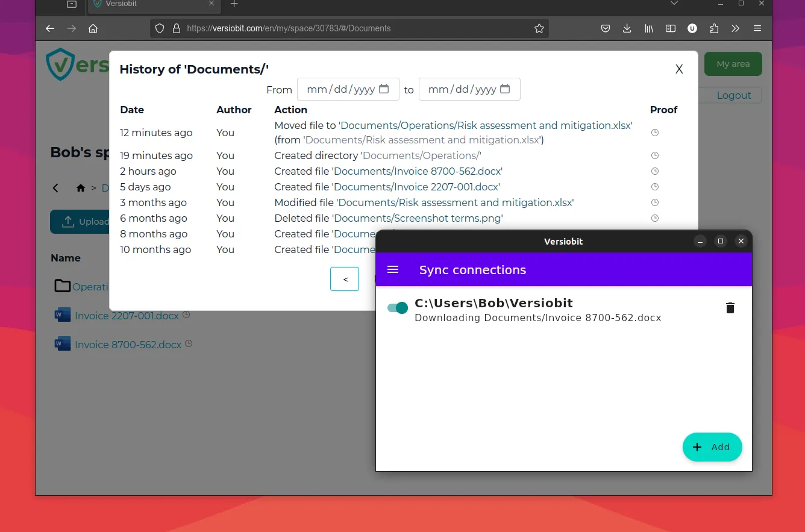Open the Firefox application menu
Screen dimensions: 805x532
[x=757, y=28]
